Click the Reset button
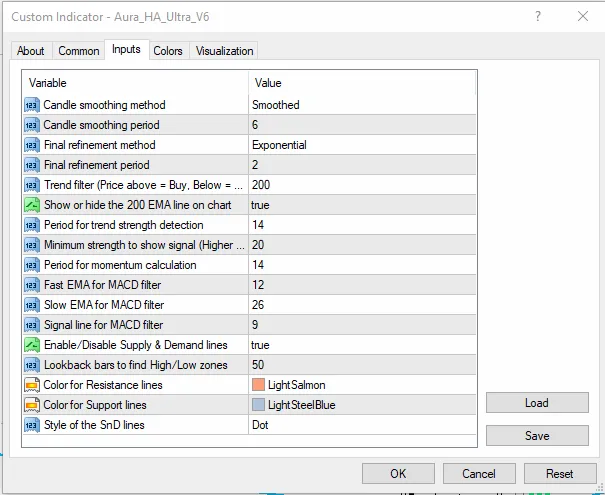 coord(559,473)
